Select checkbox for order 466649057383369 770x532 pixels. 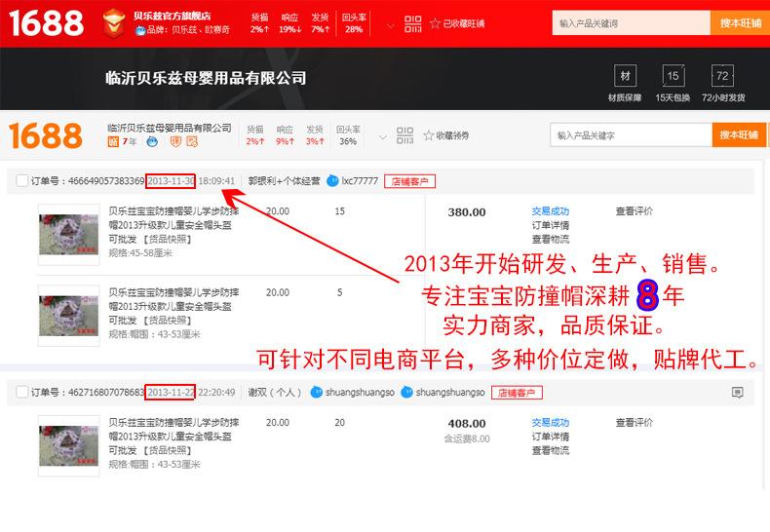click(22, 181)
